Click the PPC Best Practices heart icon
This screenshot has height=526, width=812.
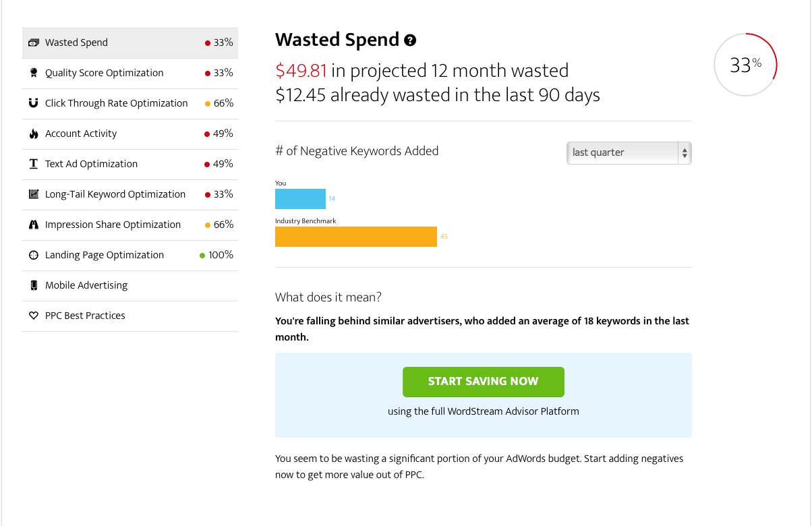(x=34, y=316)
